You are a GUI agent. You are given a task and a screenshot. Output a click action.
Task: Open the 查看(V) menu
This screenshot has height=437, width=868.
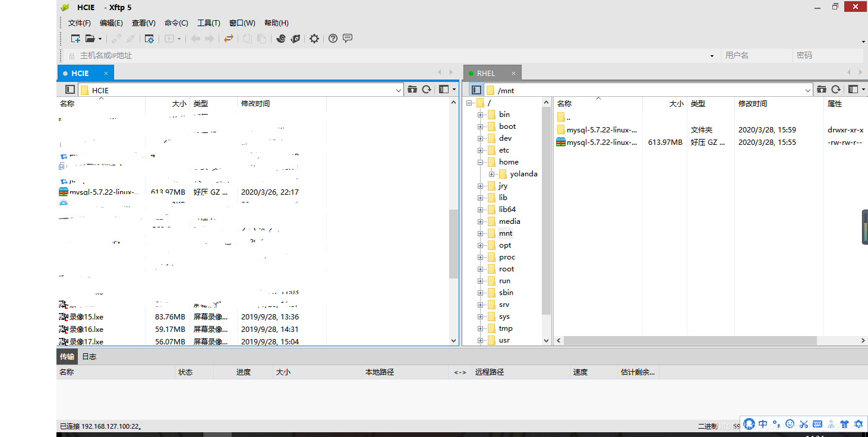(144, 23)
